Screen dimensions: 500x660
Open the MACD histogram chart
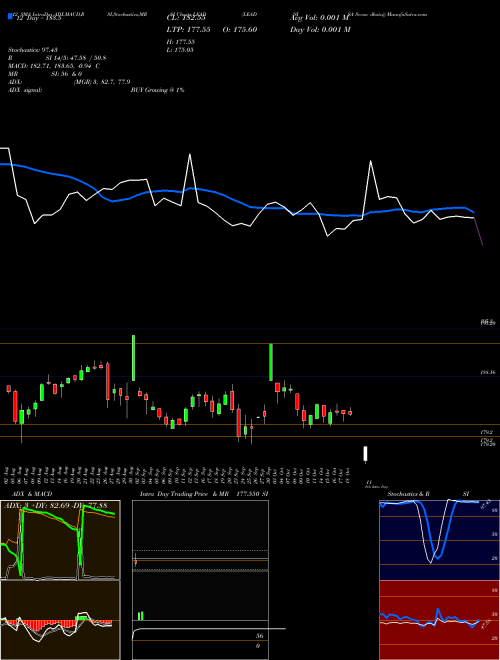tap(60, 620)
